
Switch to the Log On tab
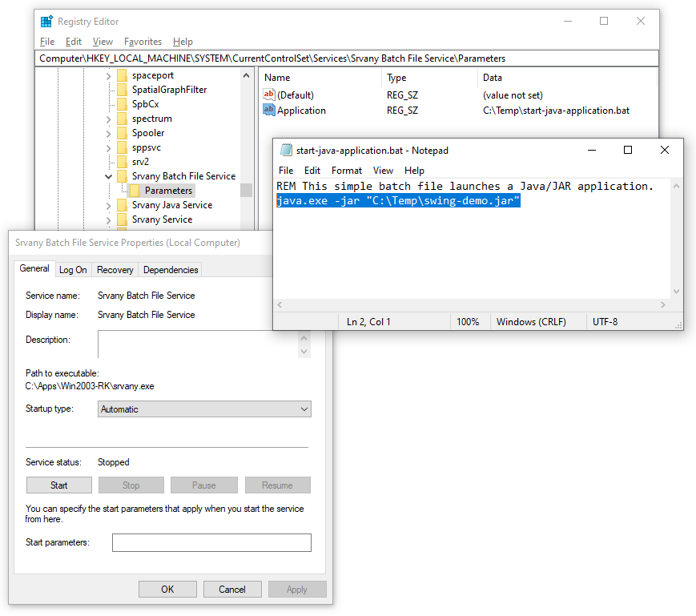coord(73,270)
